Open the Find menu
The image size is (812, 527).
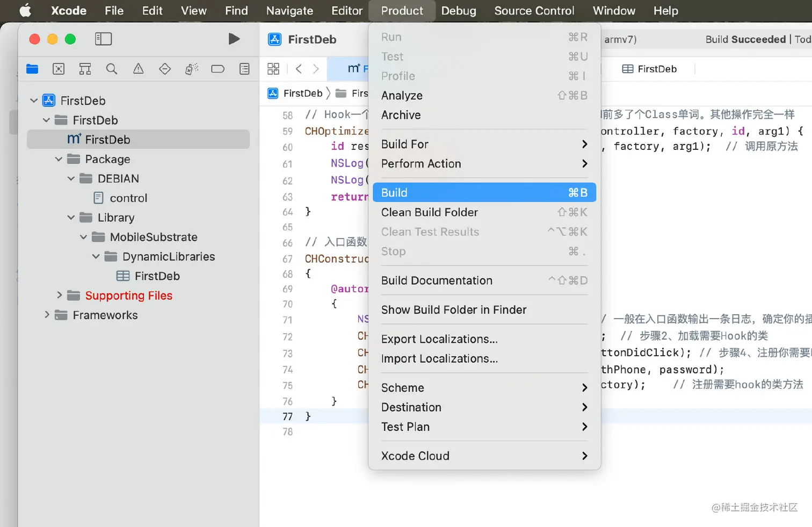tap(236, 11)
